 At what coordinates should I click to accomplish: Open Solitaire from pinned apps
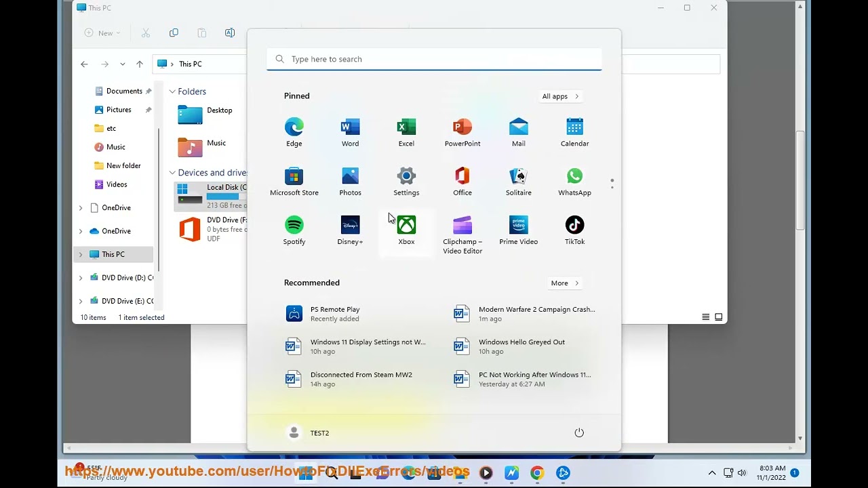coord(519,182)
